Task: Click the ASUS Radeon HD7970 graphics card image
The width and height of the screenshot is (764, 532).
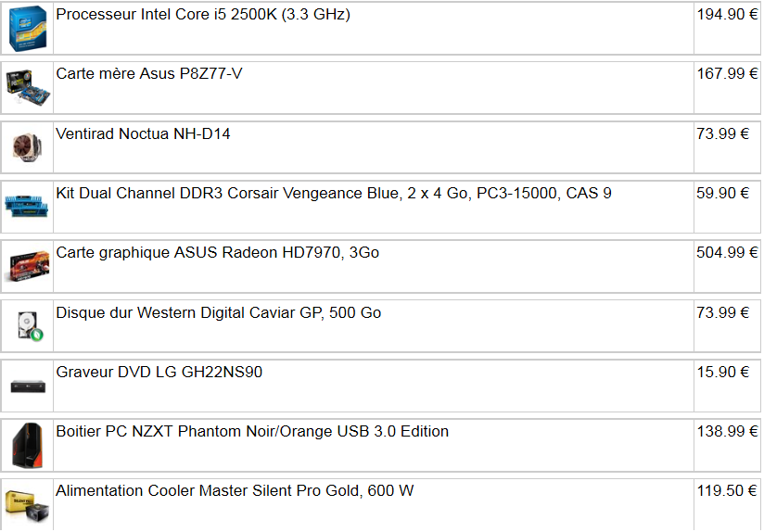Action: (28, 265)
